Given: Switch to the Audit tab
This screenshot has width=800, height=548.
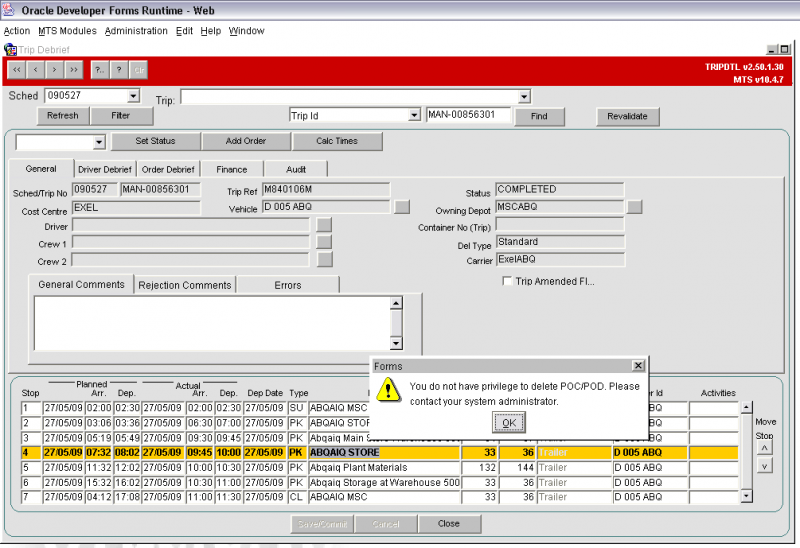Looking at the screenshot, I should (296, 169).
